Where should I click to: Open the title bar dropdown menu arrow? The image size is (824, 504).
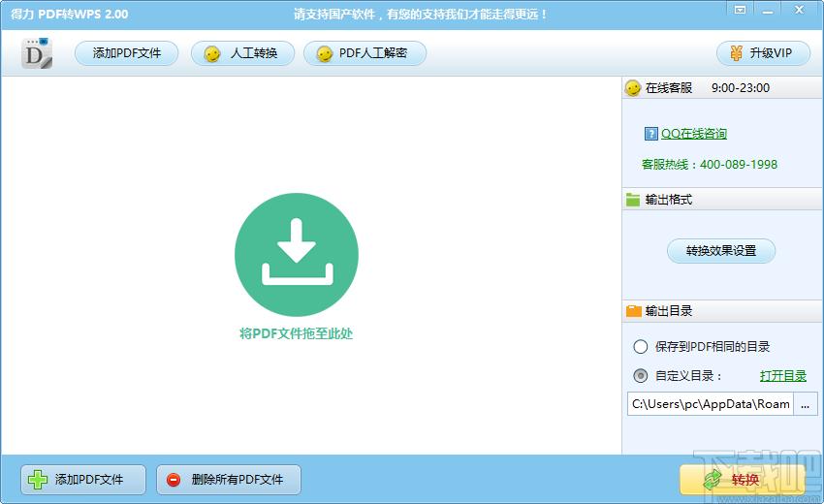click(740, 10)
